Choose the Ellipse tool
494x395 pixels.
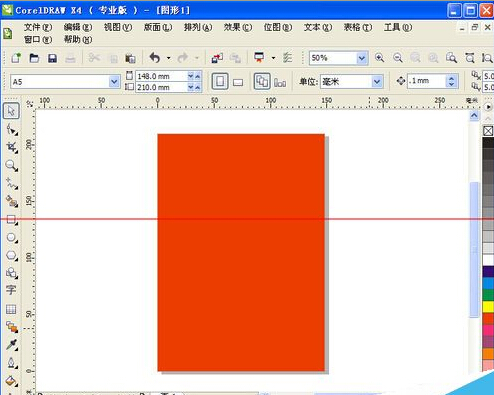pos(11,238)
